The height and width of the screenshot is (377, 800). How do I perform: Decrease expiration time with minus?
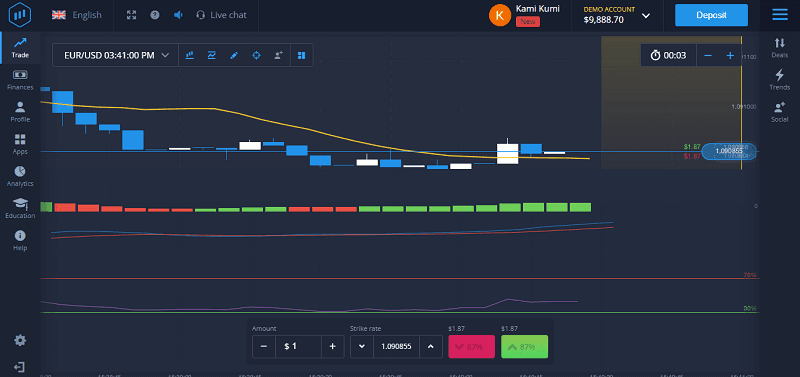708,56
